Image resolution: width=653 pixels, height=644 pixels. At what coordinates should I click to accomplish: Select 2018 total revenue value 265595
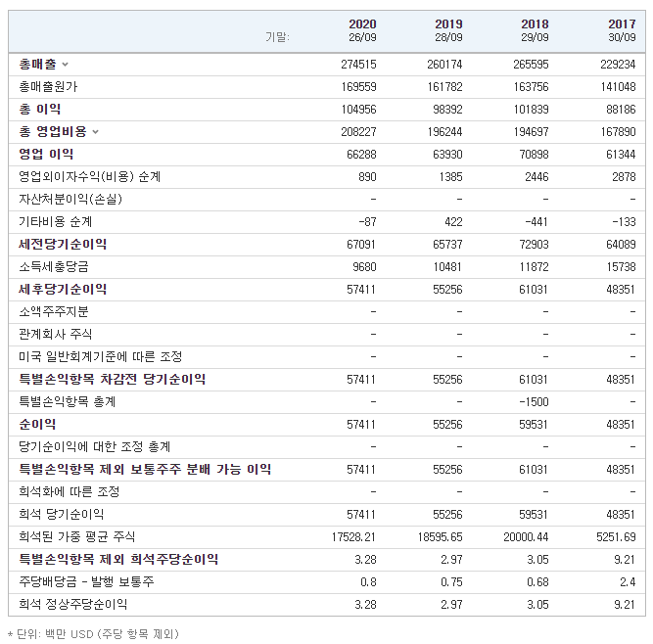point(531,65)
